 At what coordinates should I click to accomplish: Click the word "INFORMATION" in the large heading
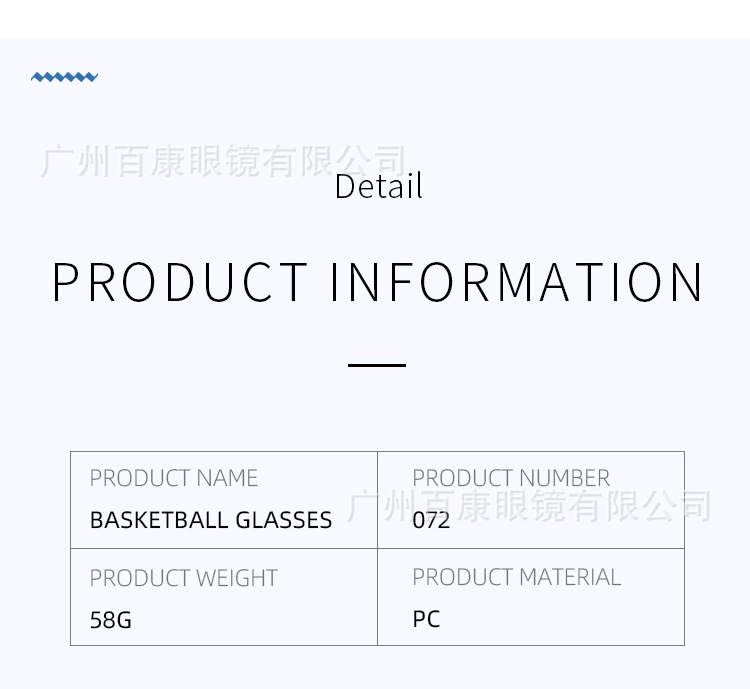[517, 282]
